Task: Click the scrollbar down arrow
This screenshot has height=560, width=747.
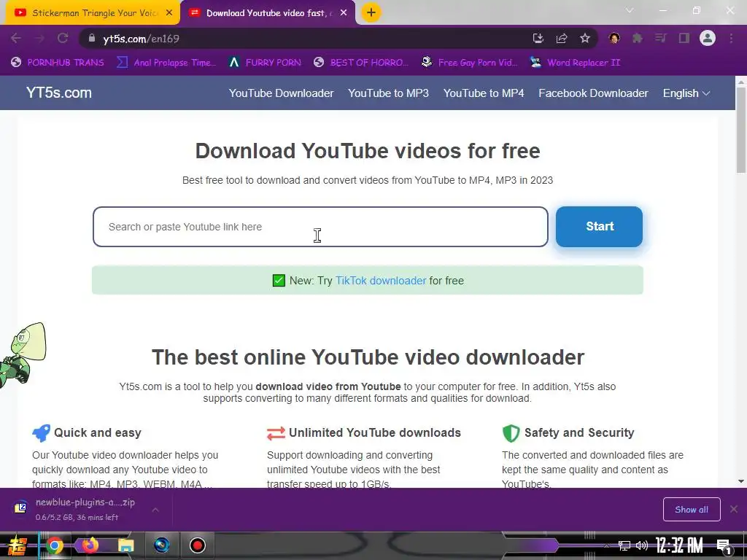Action: click(741, 481)
